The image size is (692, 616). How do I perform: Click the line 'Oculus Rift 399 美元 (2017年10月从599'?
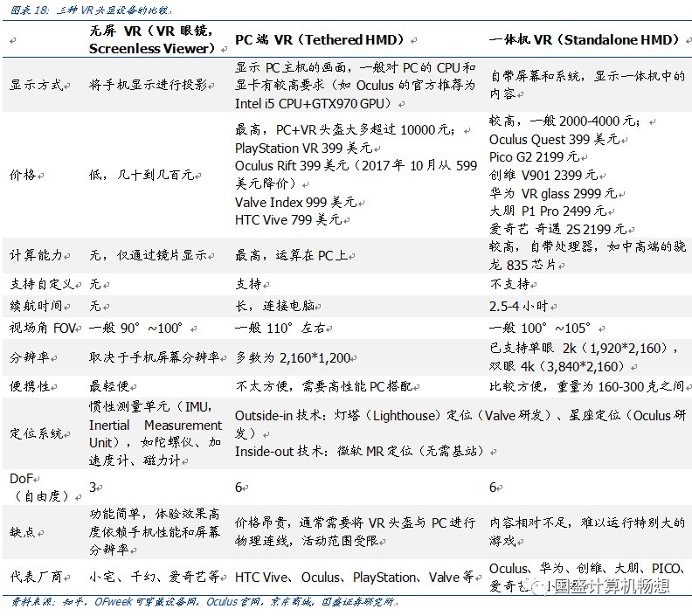(356, 166)
